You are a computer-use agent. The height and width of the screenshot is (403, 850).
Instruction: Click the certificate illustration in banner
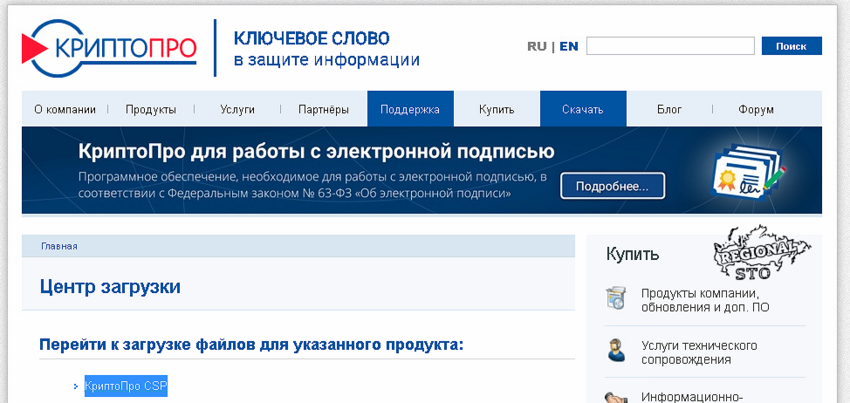click(x=749, y=172)
